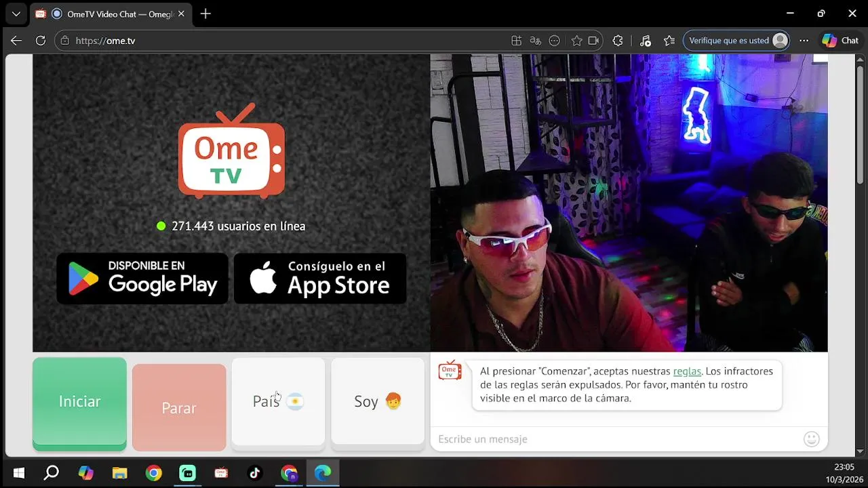Click the green Iniciar button
Image resolution: width=868 pixels, height=488 pixels.
point(79,403)
